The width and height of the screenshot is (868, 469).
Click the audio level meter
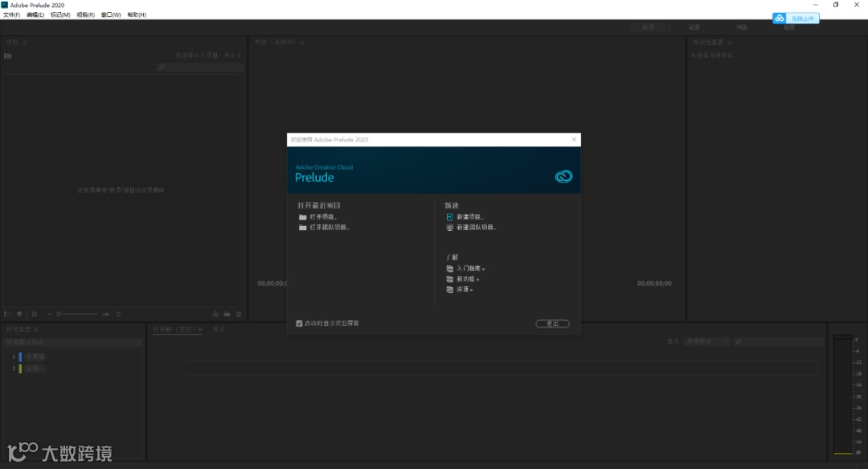843,394
